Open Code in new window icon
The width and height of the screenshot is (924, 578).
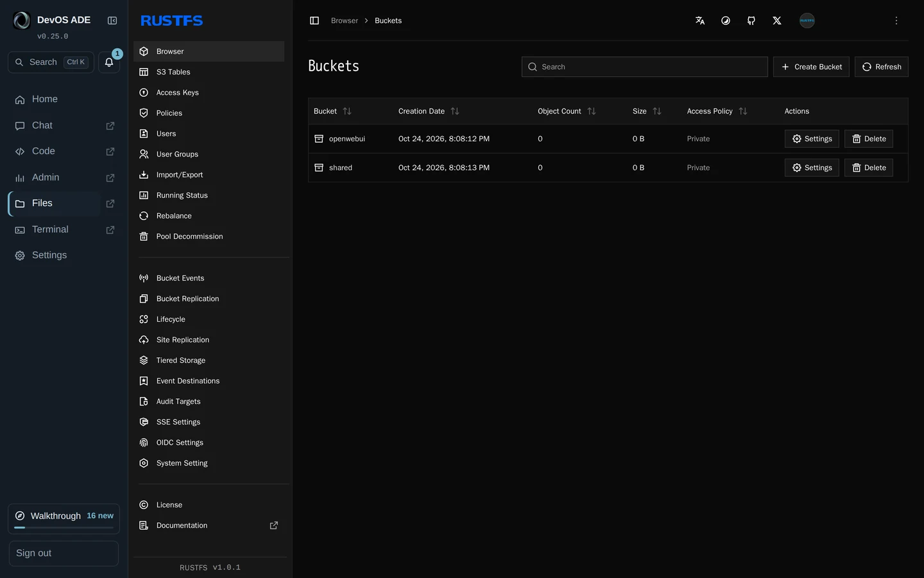[110, 152]
